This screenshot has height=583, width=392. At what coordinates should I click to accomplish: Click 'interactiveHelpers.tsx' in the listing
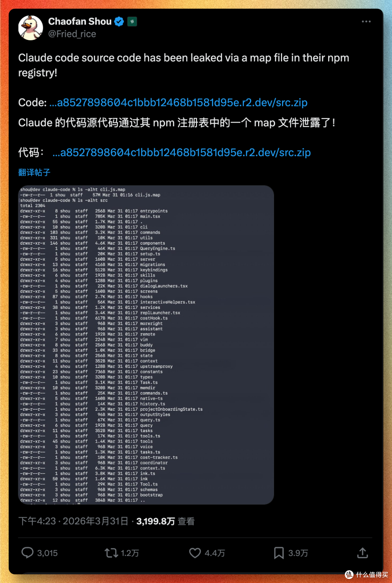[168, 302]
